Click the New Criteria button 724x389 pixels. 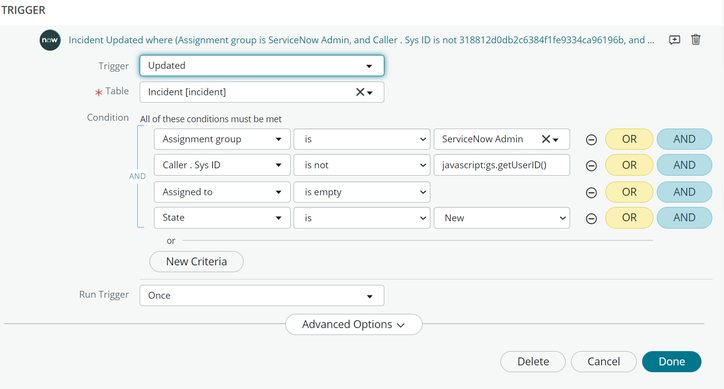(196, 261)
